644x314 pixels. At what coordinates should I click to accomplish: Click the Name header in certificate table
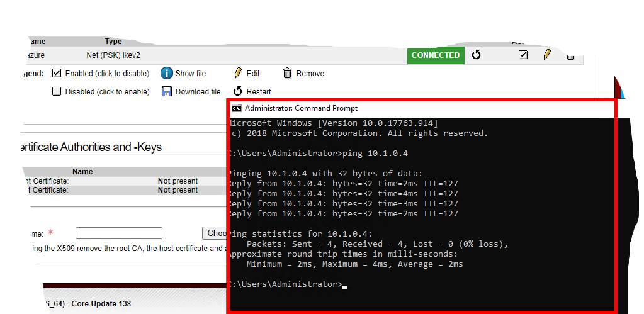click(82, 172)
